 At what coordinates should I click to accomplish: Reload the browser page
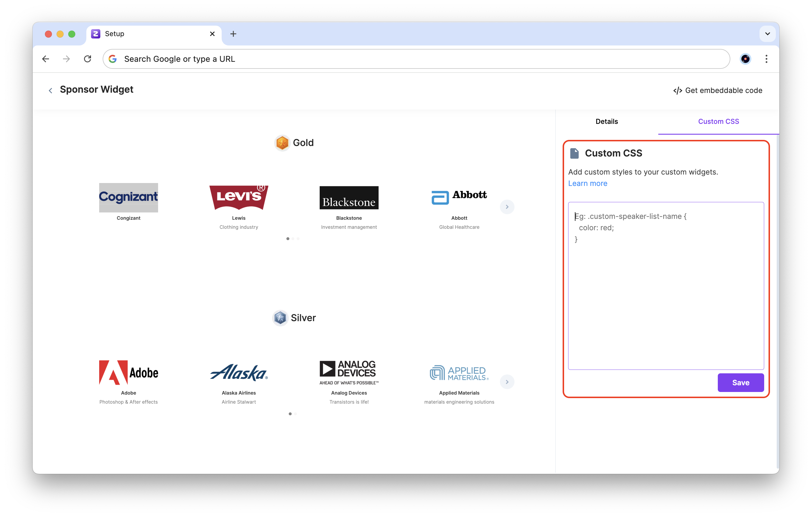[x=88, y=59]
